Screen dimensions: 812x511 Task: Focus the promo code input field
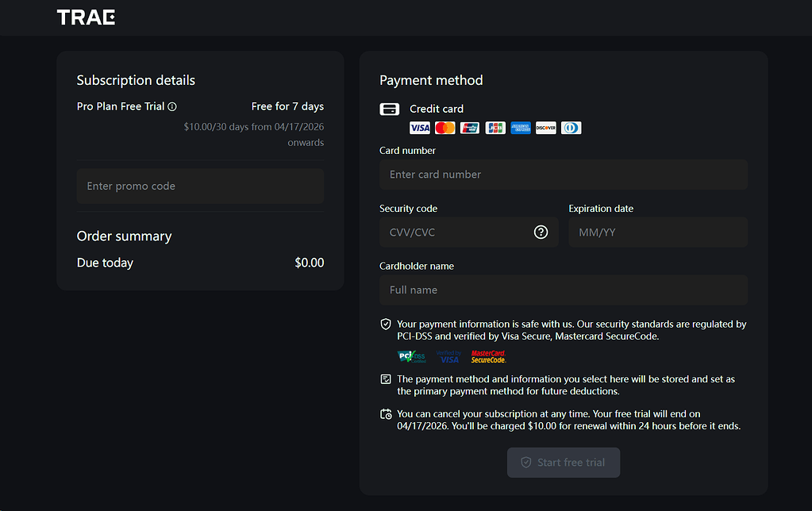point(200,186)
